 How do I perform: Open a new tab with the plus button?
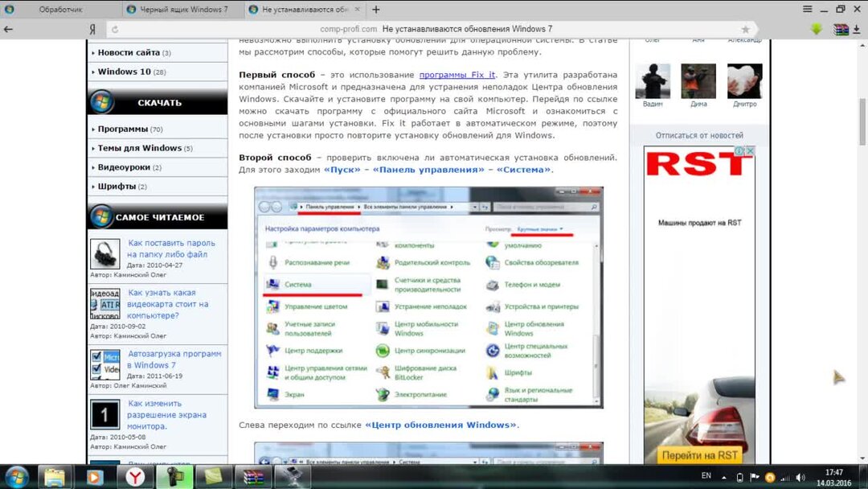tap(376, 10)
